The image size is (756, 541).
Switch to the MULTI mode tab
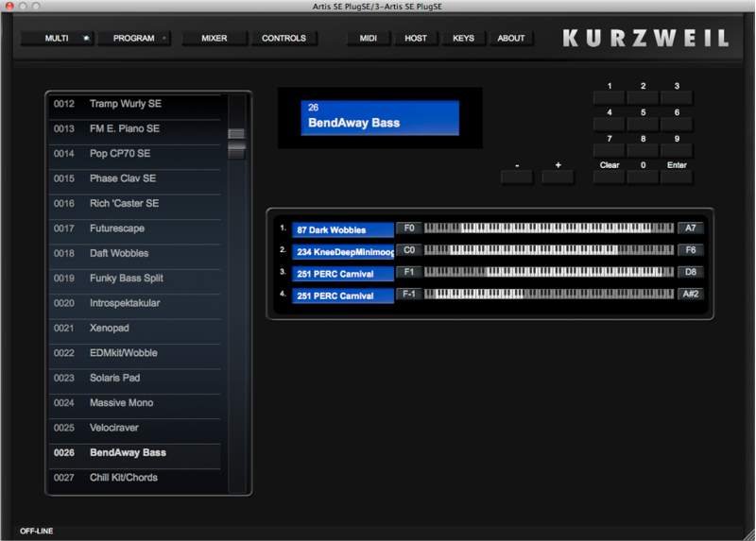tap(57, 39)
